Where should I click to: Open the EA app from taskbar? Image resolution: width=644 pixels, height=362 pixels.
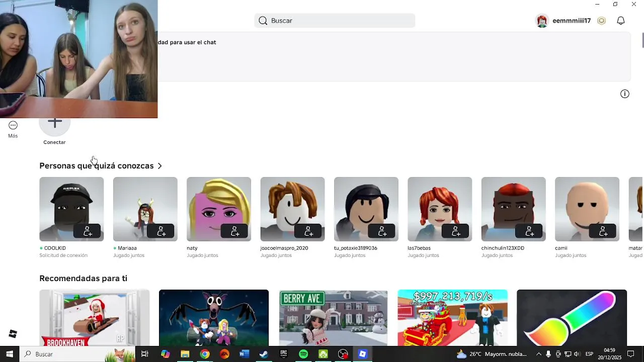(x=224, y=354)
